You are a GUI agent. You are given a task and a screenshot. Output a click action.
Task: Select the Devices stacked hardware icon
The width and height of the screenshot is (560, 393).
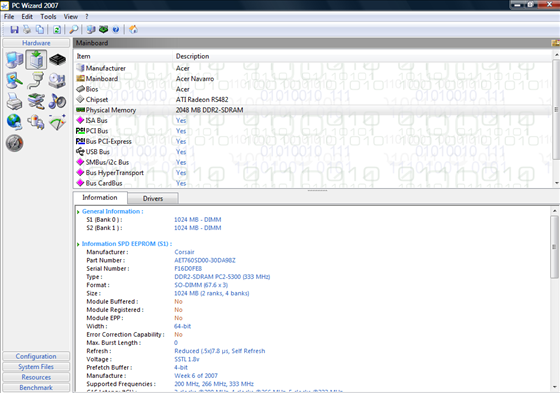(x=36, y=101)
